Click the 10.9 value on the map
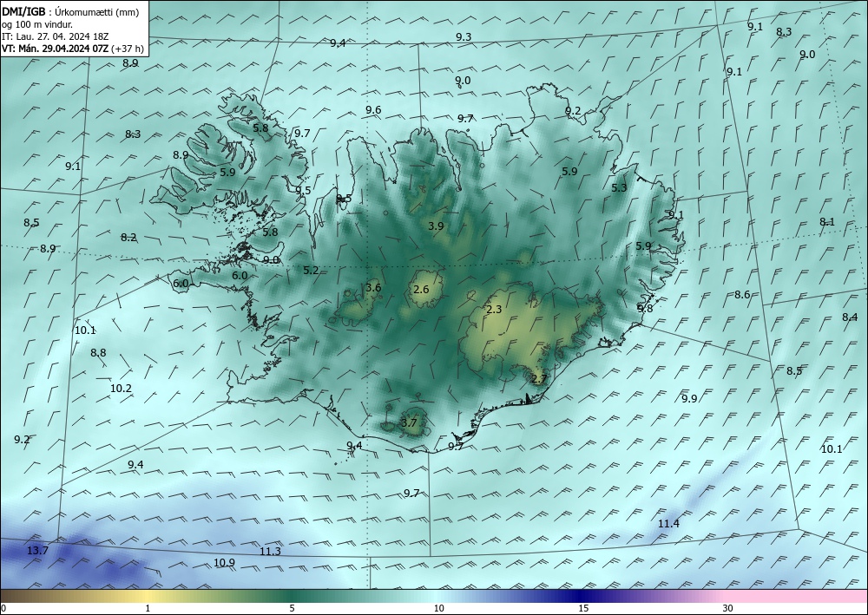The width and height of the screenshot is (868, 615). pos(224,563)
